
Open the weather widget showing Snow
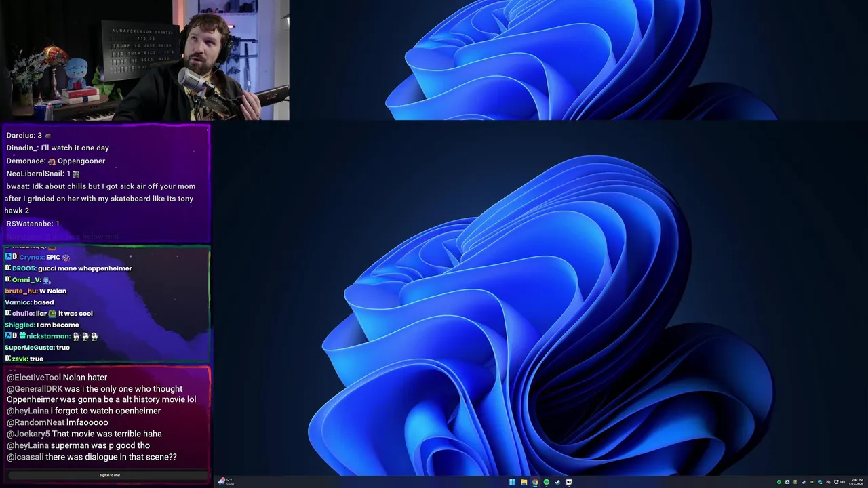pyautogui.click(x=226, y=482)
